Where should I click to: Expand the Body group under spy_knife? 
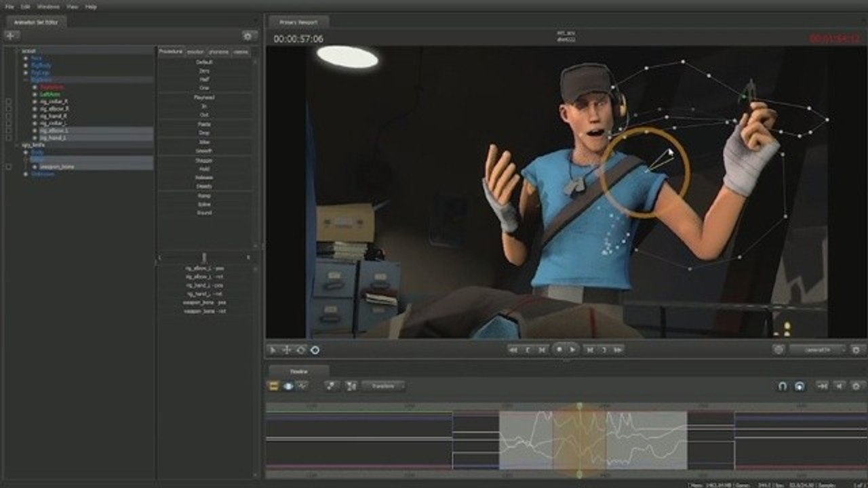pos(26,152)
